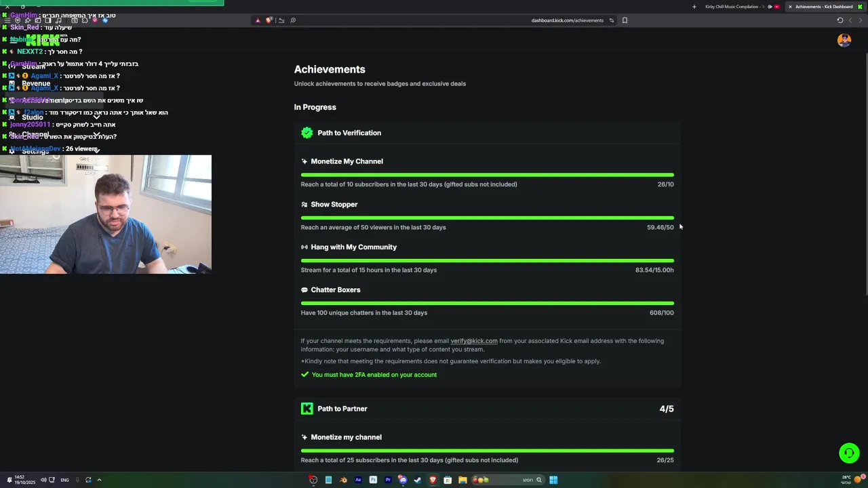This screenshot has width=868, height=488.
Task: Open Photoshop from the taskbar
Action: pos(373,480)
